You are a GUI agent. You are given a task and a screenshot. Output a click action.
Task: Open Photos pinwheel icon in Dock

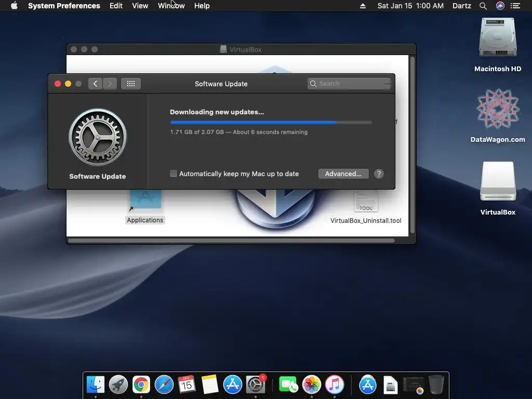point(312,384)
